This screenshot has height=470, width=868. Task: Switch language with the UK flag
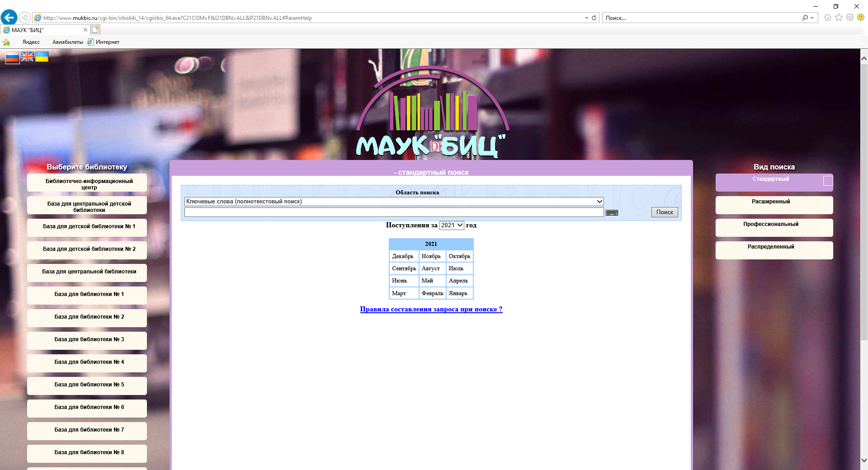coord(27,56)
